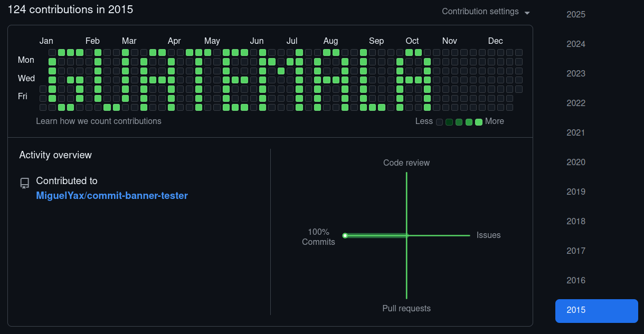This screenshot has height=334, width=644.
Task: Select year 2020 in the year list
Action: pos(576,163)
